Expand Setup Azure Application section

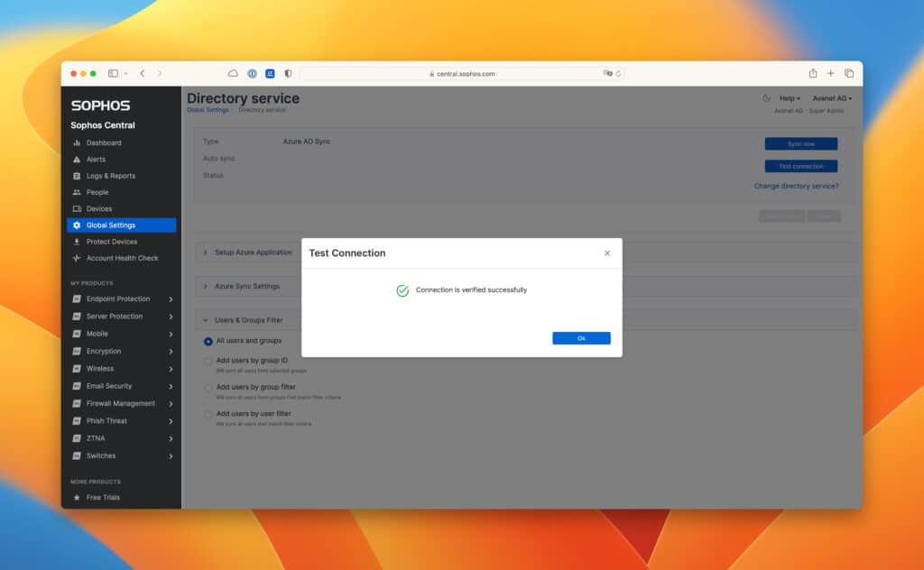click(x=205, y=253)
